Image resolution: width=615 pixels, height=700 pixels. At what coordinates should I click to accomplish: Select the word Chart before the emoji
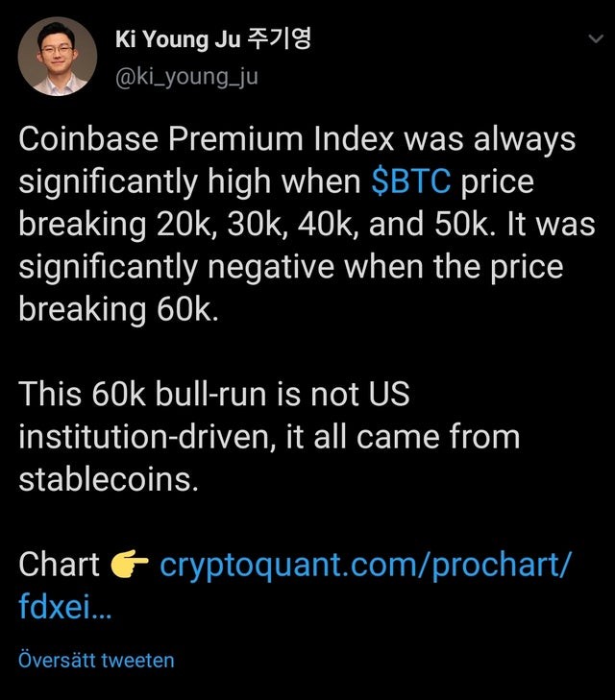[x=59, y=565]
